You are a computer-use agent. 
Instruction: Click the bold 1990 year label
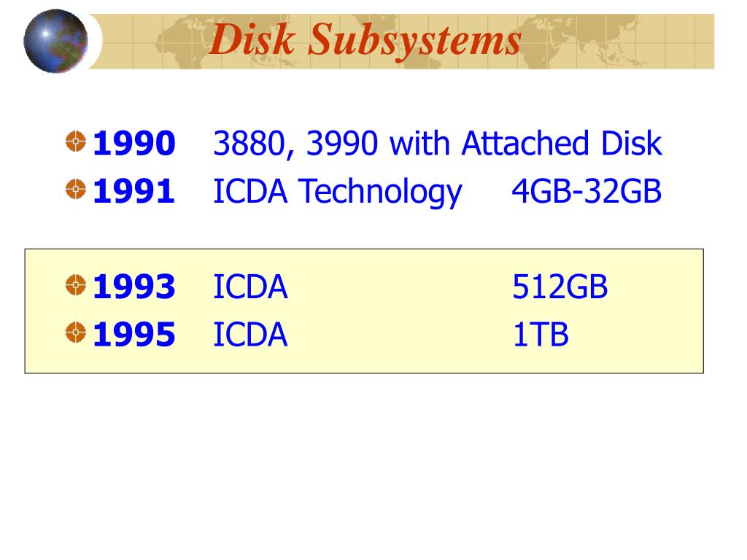[x=134, y=143]
